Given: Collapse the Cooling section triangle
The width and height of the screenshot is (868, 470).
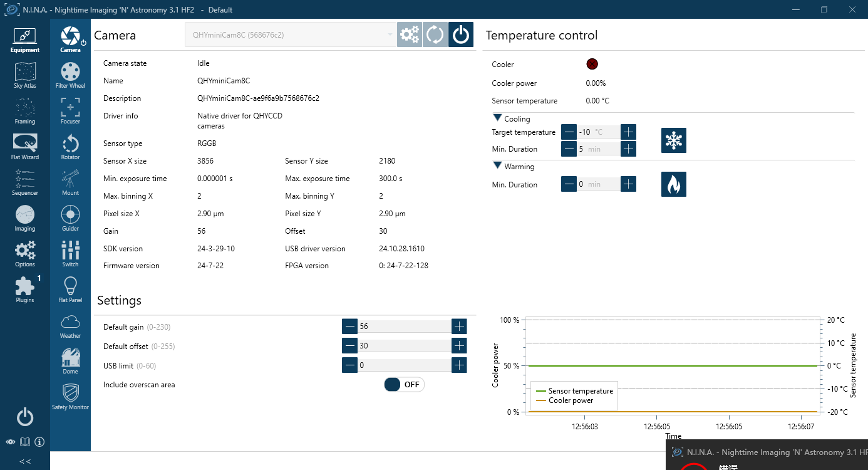Looking at the screenshot, I should 497,118.
